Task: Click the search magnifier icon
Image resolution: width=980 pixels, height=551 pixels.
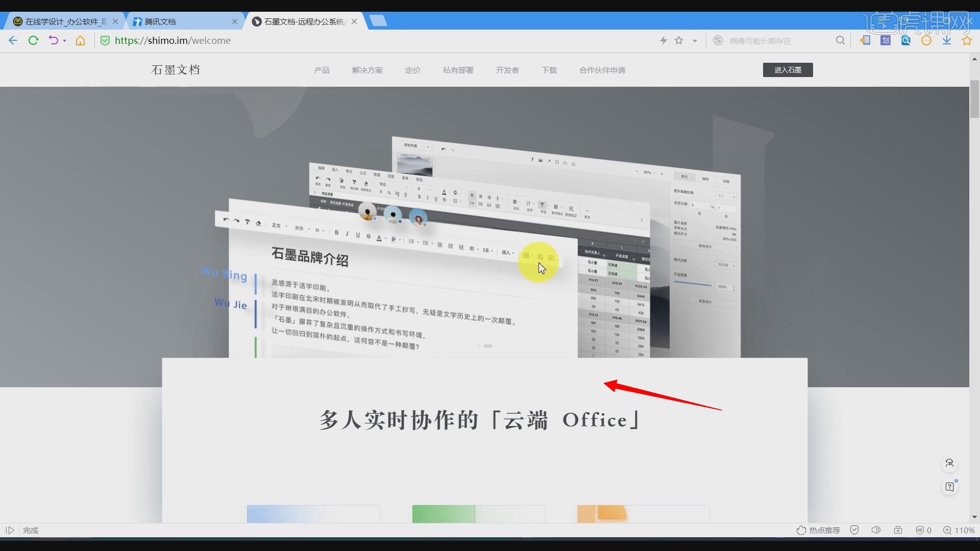Action: [x=840, y=40]
